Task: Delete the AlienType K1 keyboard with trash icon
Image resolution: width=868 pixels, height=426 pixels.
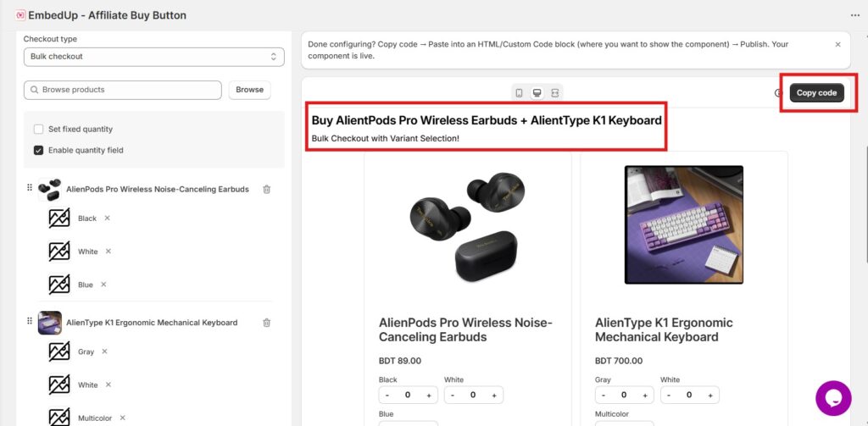Action: tap(267, 323)
